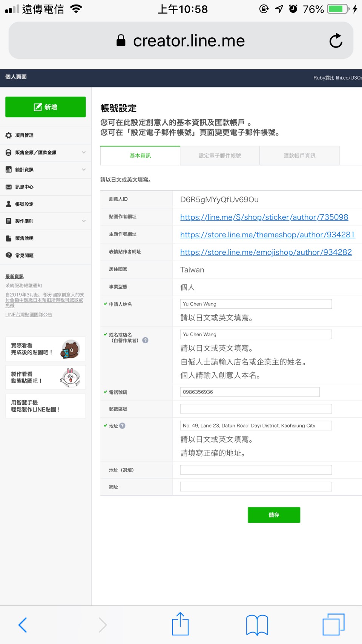Click help icon beside 姓名或店名 label

tap(145, 340)
